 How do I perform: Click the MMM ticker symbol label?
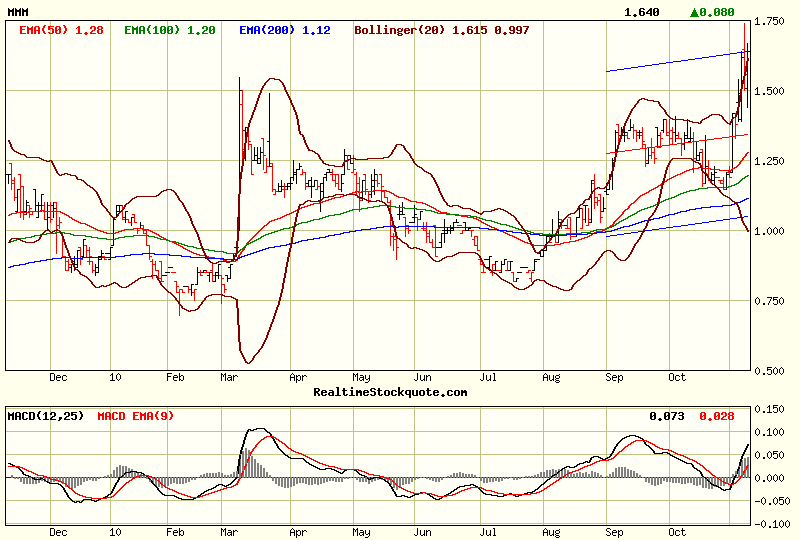click(x=18, y=12)
